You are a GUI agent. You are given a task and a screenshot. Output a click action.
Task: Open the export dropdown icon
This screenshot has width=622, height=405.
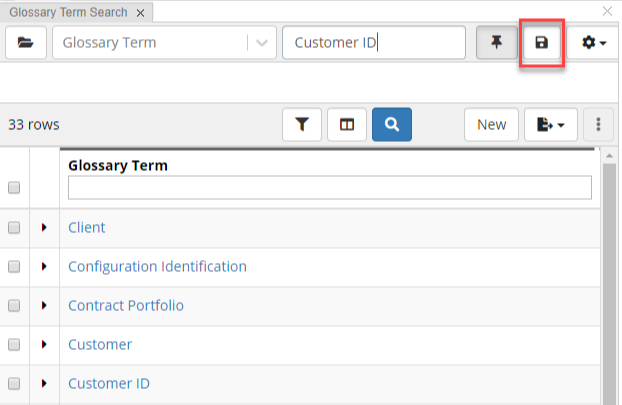pos(550,125)
